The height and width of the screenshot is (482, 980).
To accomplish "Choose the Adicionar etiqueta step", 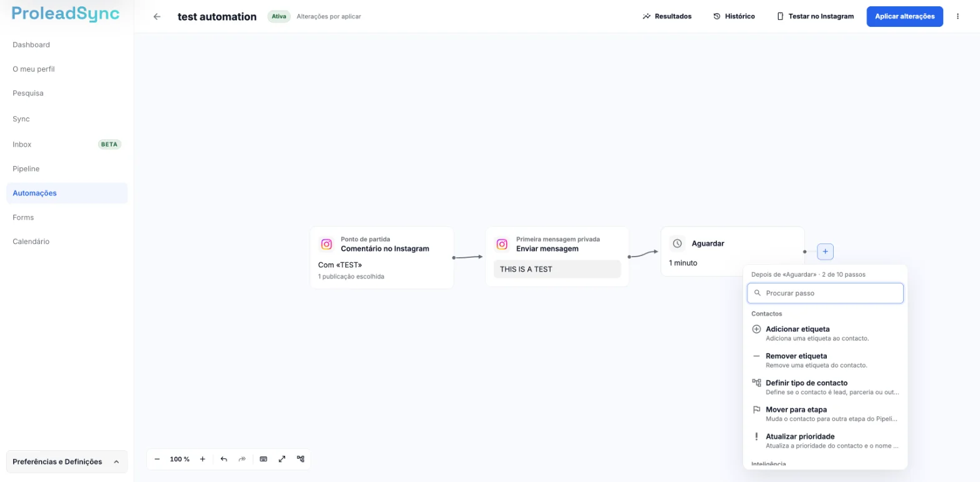I will pos(825,333).
